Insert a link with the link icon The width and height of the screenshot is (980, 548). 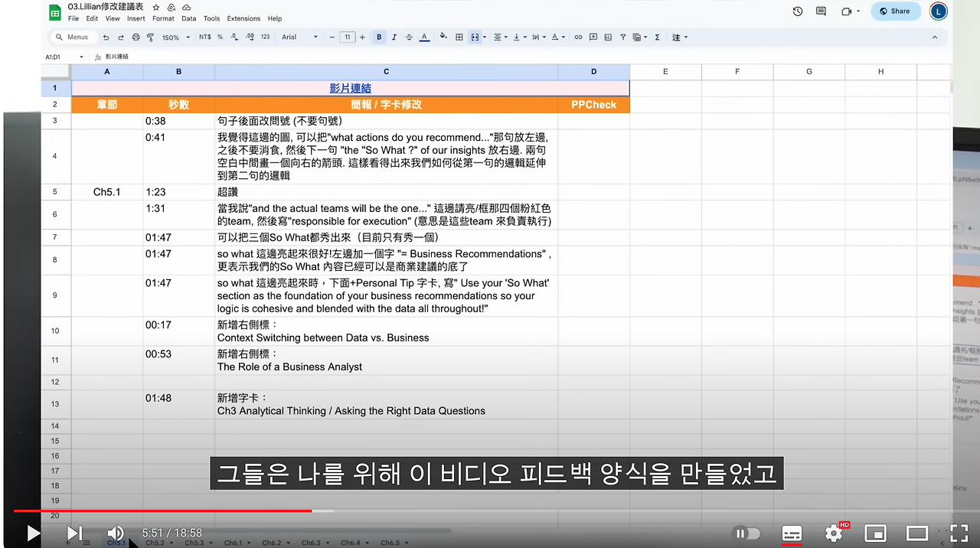coord(579,37)
